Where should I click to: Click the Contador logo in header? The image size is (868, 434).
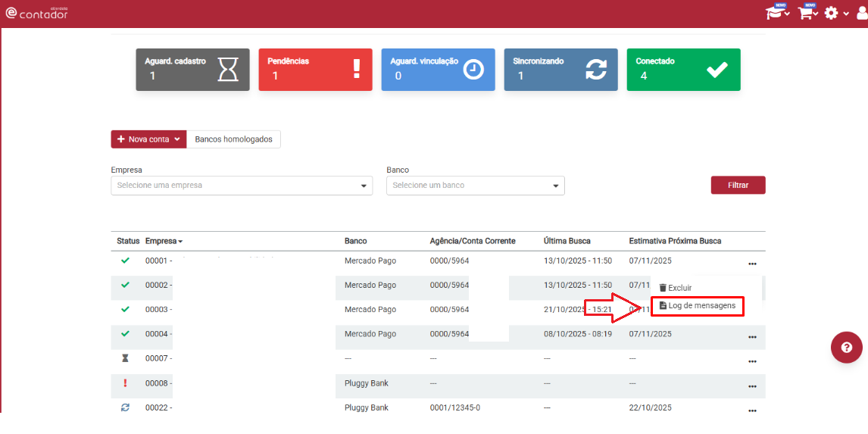(37, 13)
